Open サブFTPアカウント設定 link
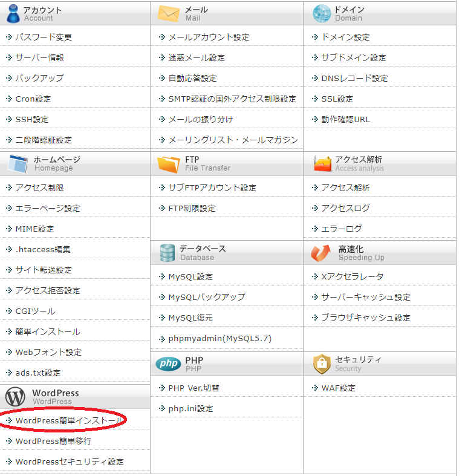 (x=212, y=187)
